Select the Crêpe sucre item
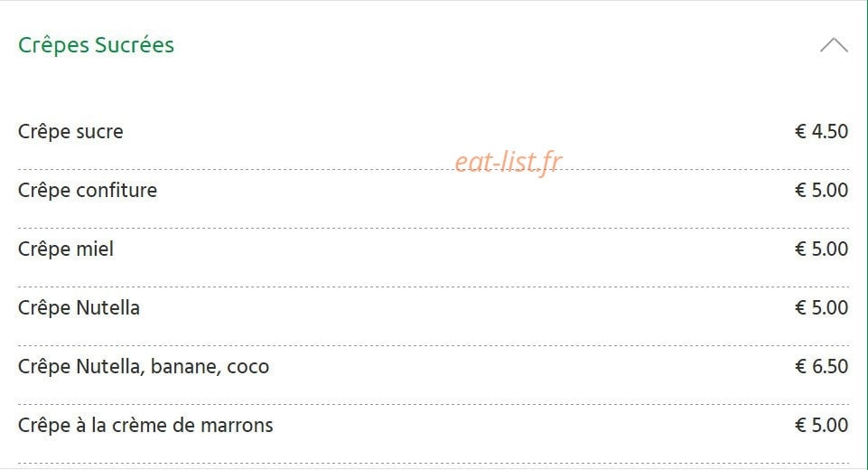Image resolution: width=868 pixels, height=470 pixels. point(70,132)
